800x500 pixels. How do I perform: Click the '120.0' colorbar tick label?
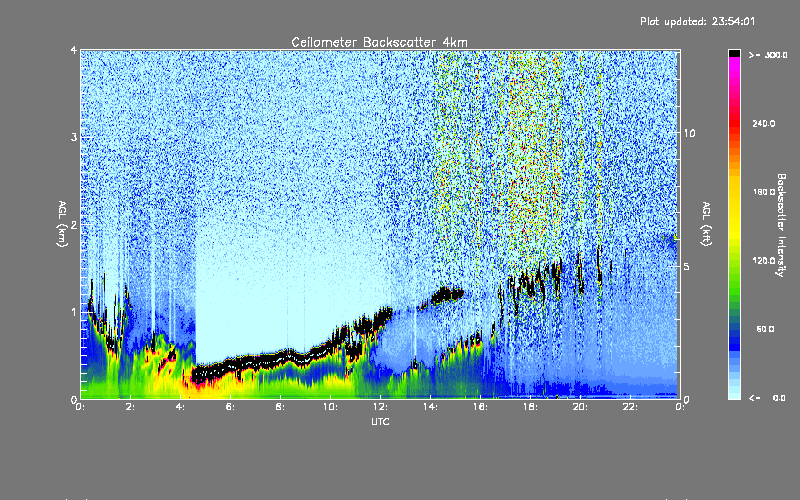[x=764, y=261]
